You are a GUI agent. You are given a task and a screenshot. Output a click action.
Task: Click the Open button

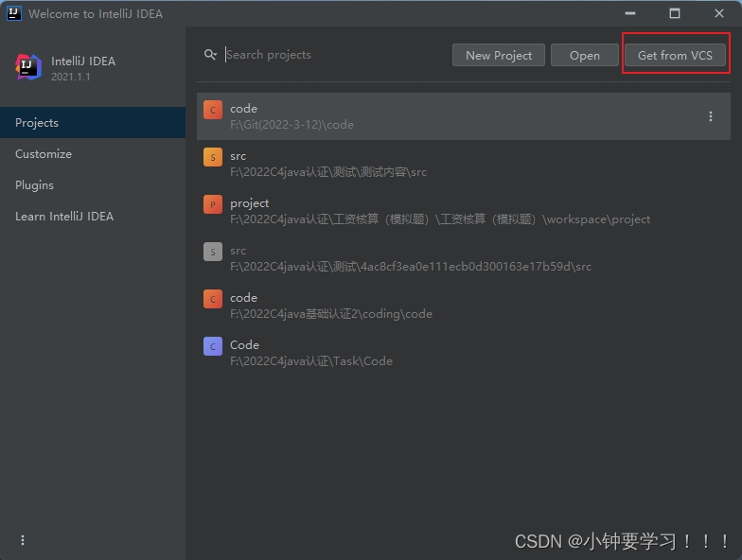[585, 55]
